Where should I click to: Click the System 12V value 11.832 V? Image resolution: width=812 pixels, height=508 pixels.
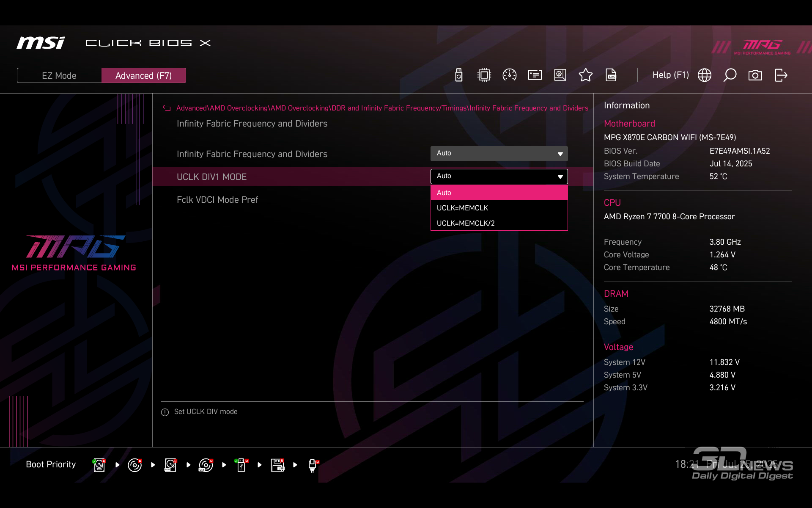pyautogui.click(x=724, y=362)
